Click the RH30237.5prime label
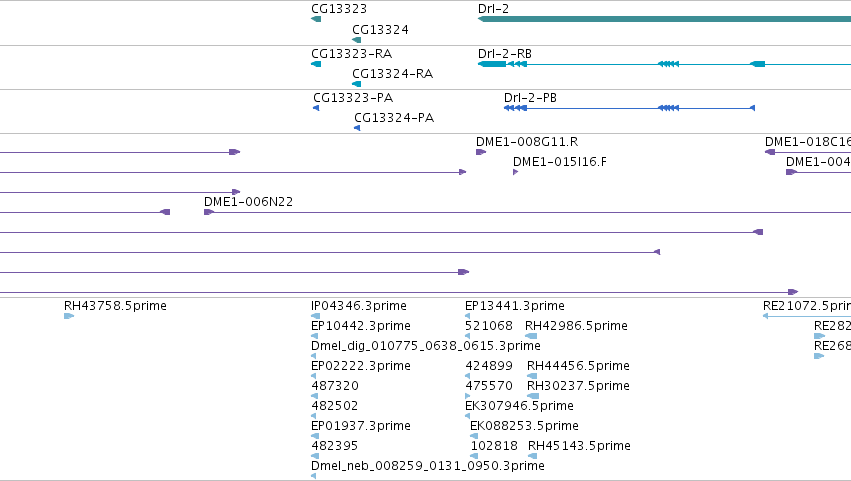 click(578, 386)
